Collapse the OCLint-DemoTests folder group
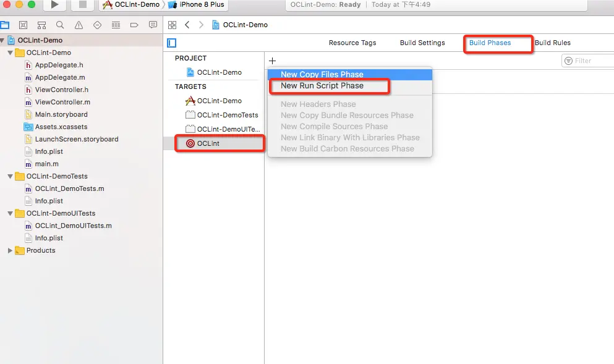614x364 pixels. [x=10, y=177]
